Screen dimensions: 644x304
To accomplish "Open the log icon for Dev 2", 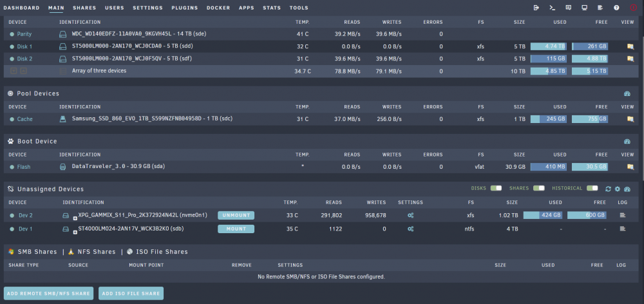I will (x=623, y=215).
